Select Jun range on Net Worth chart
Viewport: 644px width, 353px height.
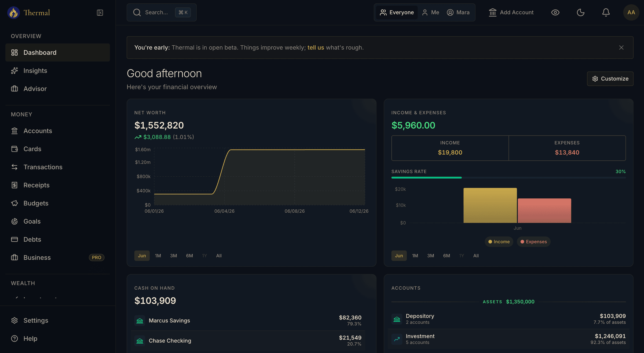pyautogui.click(x=142, y=256)
